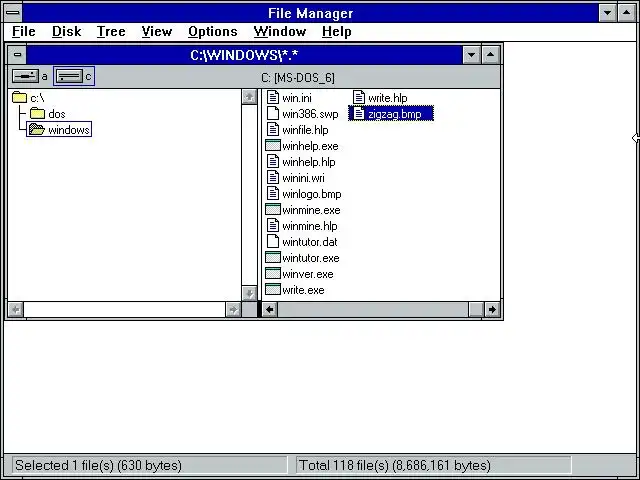The image size is (640, 480).
Task: Select the file name winmine.exe
Action: tap(311, 210)
